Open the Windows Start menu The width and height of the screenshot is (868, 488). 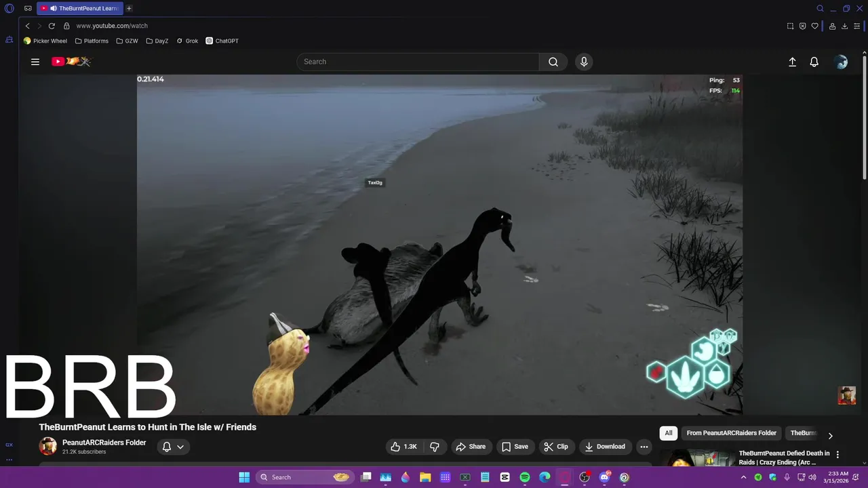click(x=244, y=477)
